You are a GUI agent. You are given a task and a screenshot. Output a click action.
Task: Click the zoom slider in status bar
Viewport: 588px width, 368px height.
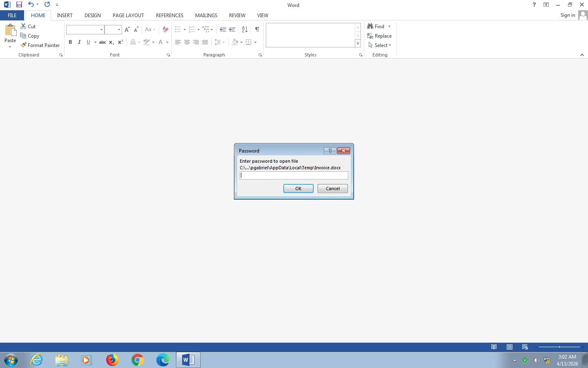point(559,347)
